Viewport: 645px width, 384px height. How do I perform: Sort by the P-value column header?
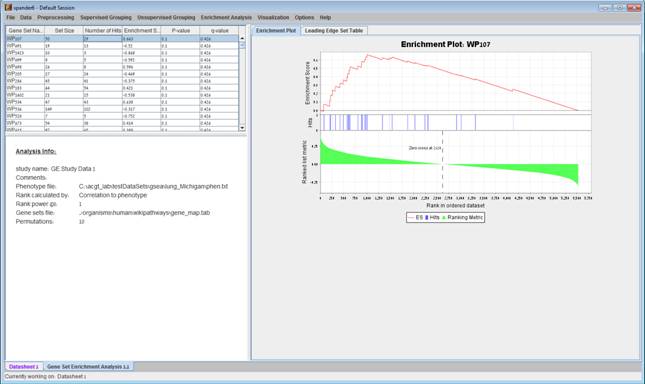[181, 30]
